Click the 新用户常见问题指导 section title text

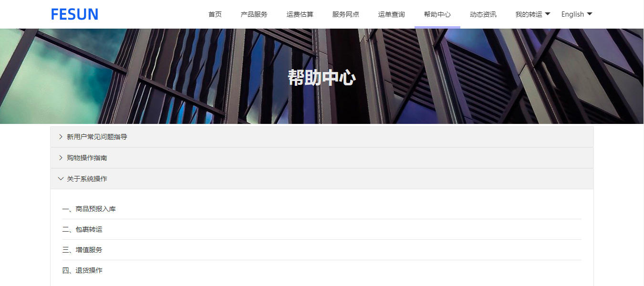97,137
